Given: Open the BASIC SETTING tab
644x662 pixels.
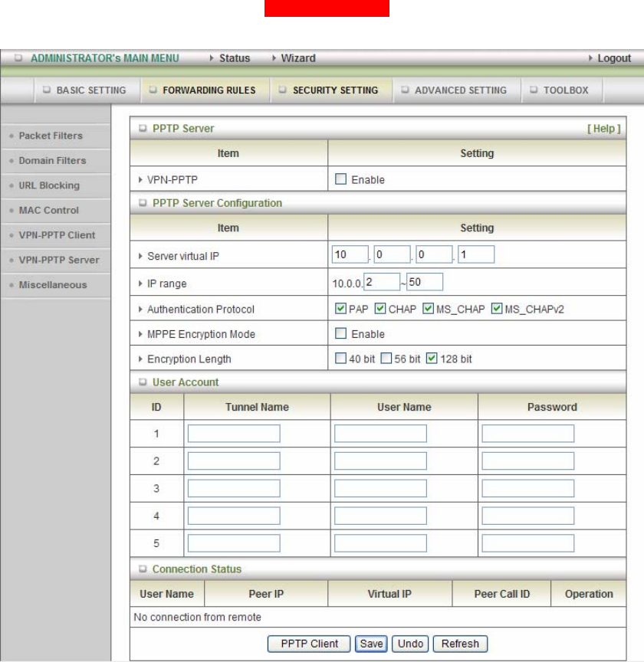Looking at the screenshot, I should 87,90.
